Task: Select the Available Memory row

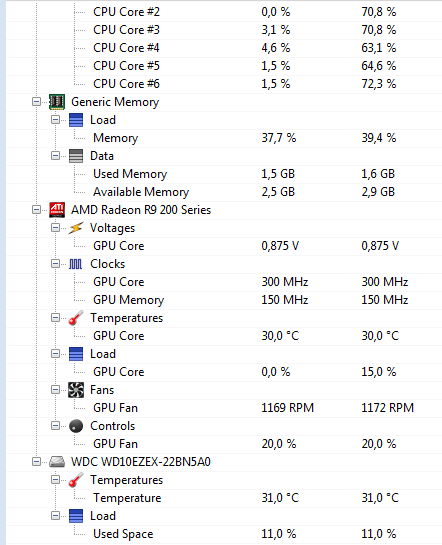Action: (x=224, y=192)
